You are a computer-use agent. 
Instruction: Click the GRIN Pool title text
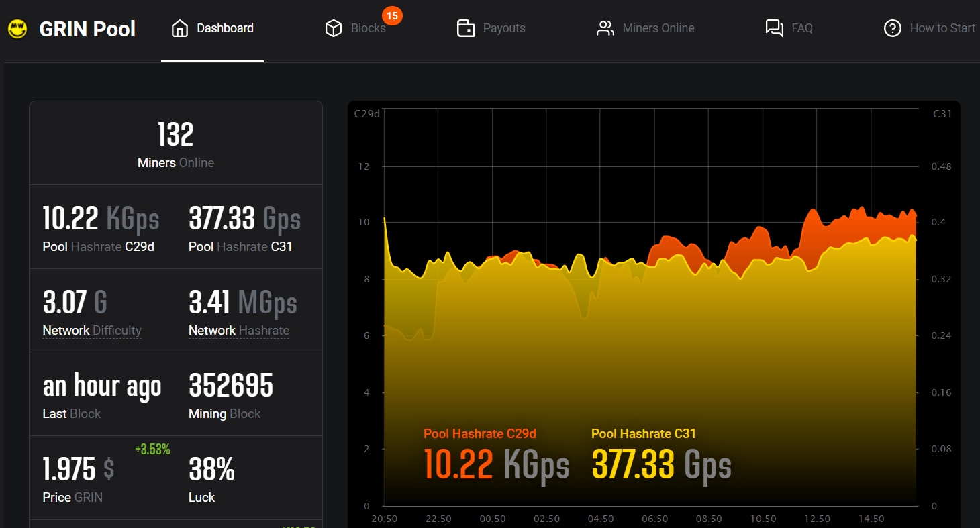(87, 29)
